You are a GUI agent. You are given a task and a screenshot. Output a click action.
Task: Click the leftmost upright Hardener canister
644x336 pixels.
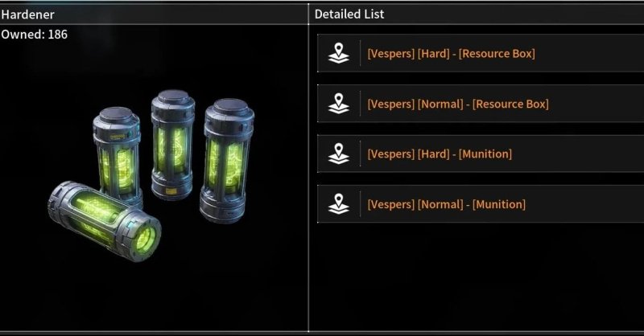click(x=118, y=156)
